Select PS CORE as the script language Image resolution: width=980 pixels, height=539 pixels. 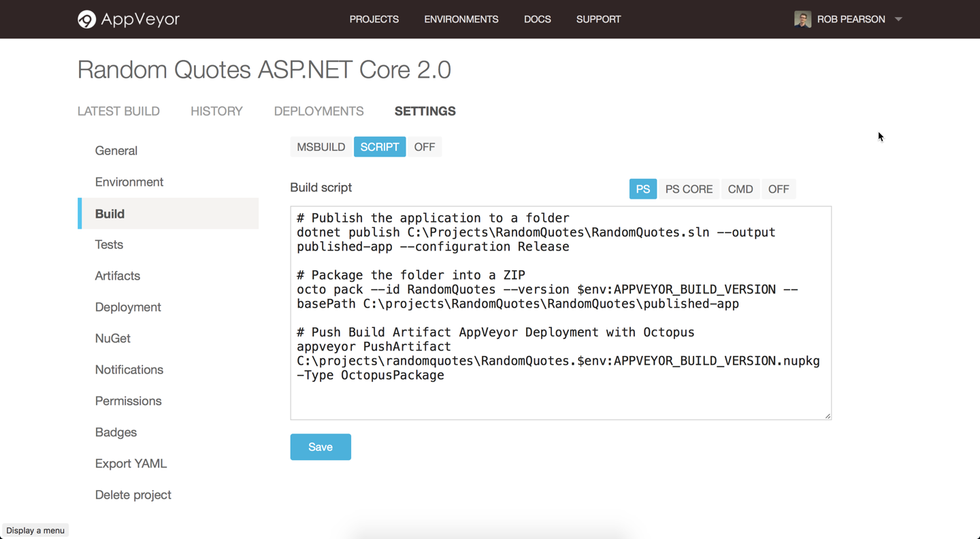[689, 189]
